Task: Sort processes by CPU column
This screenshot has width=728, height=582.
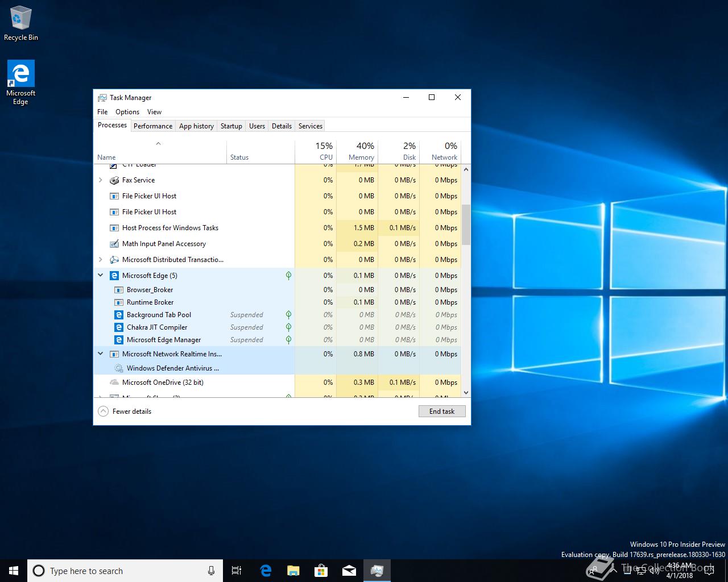Action: [316, 151]
